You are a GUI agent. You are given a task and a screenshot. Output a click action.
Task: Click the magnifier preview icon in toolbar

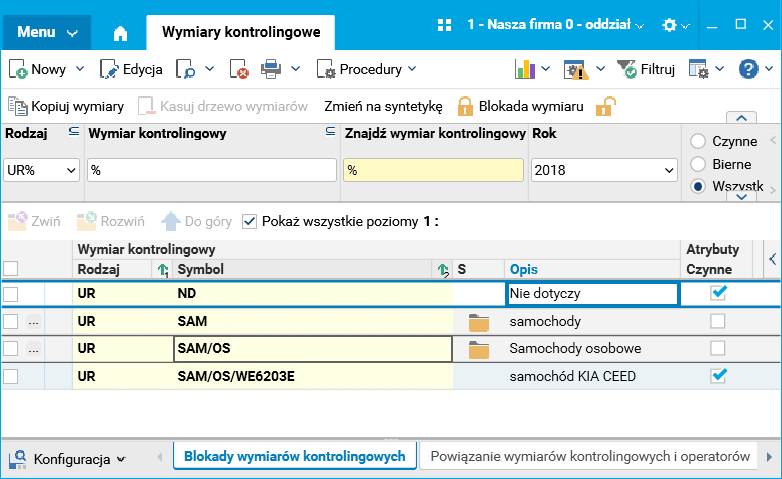pos(186,69)
